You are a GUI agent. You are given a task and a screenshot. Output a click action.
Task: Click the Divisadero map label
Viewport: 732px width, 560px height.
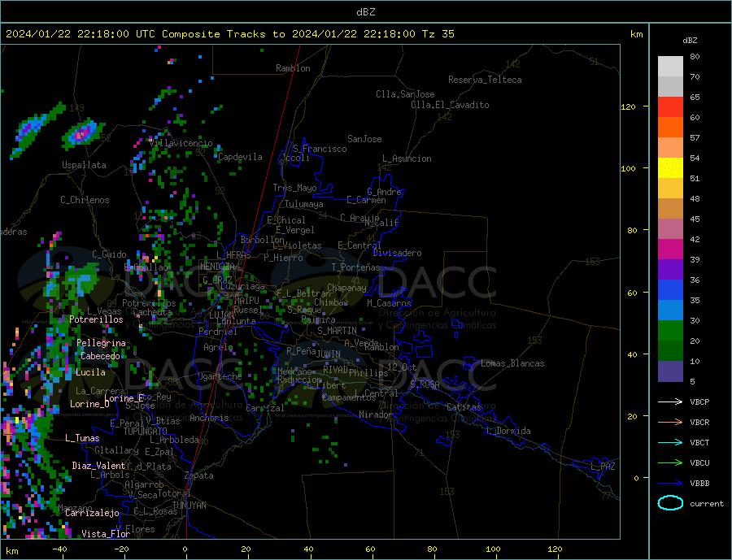pyautogui.click(x=397, y=253)
